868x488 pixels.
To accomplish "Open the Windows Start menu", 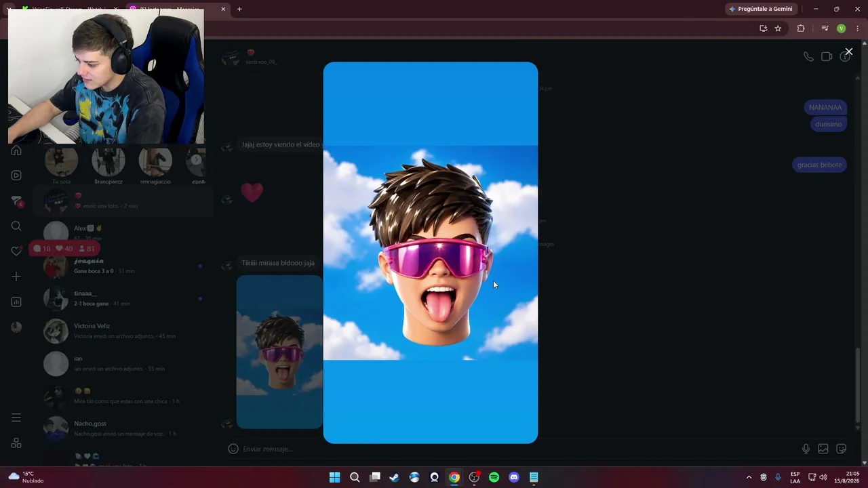I will coord(334,477).
